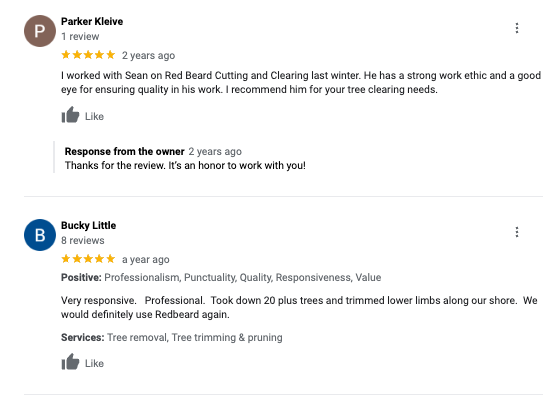Click the owner's reply text 'Thanks for the review'

point(185,165)
